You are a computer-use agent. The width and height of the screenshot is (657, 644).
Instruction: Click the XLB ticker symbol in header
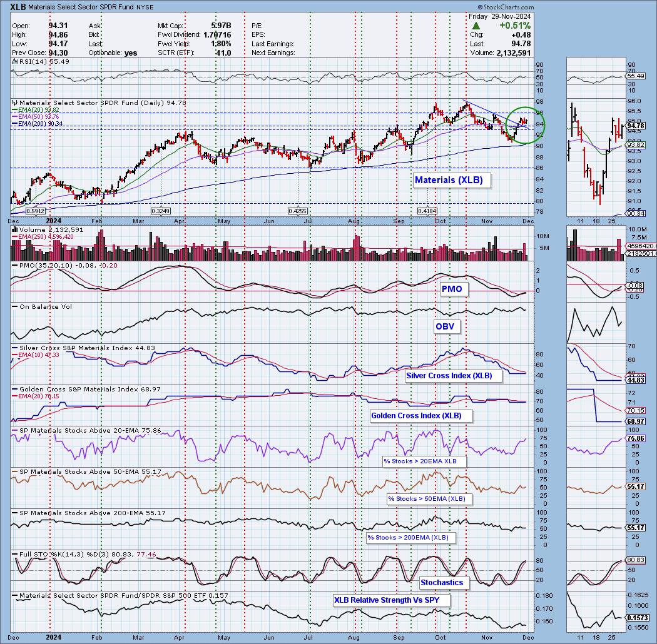18,7
